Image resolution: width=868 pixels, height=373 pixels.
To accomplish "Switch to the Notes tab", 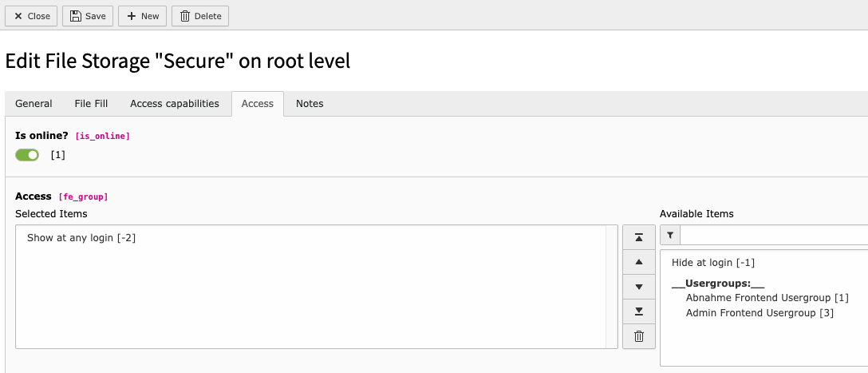I will coord(310,104).
